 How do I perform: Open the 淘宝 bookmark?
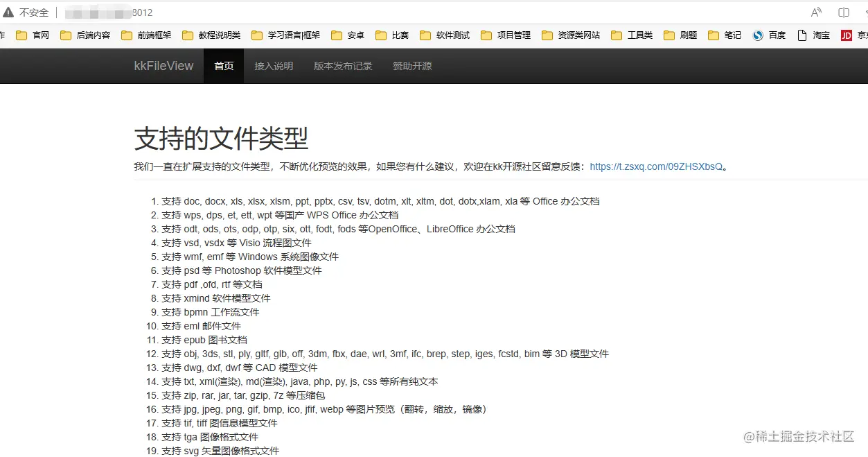click(x=813, y=35)
